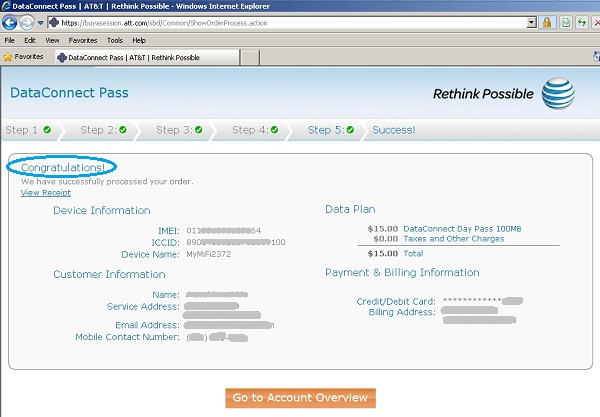Open the Help menu
Image resolution: width=600 pixels, height=417 pixels.
(139, 40)
